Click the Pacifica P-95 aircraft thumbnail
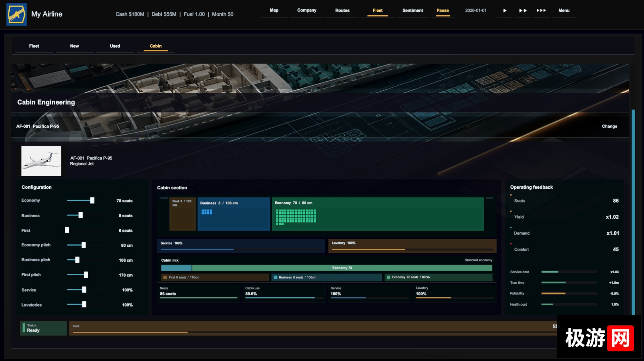The image size is (644, 361). pos(41,161)
